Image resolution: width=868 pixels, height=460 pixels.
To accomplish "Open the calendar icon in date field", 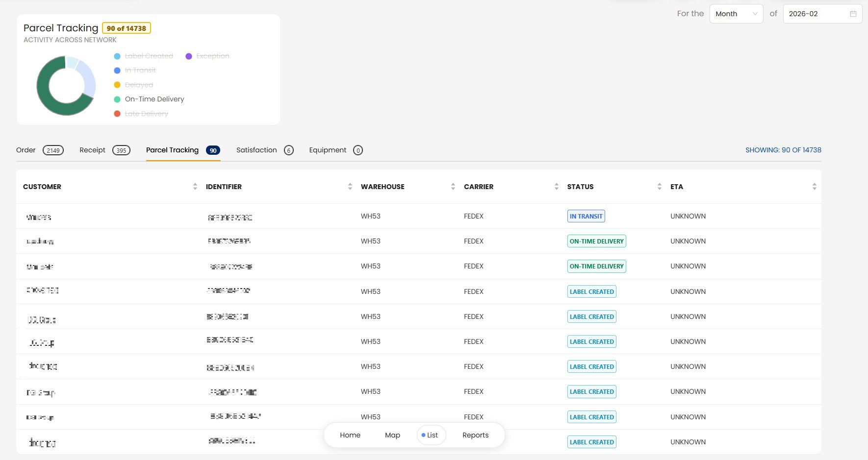I will tap(853, 14).
